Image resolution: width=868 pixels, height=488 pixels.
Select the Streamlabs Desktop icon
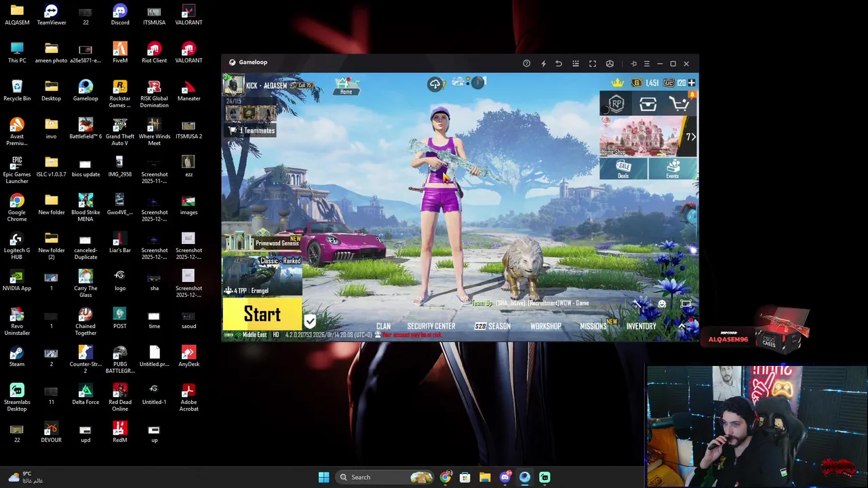pyautogui.click(x=17, y=397)
